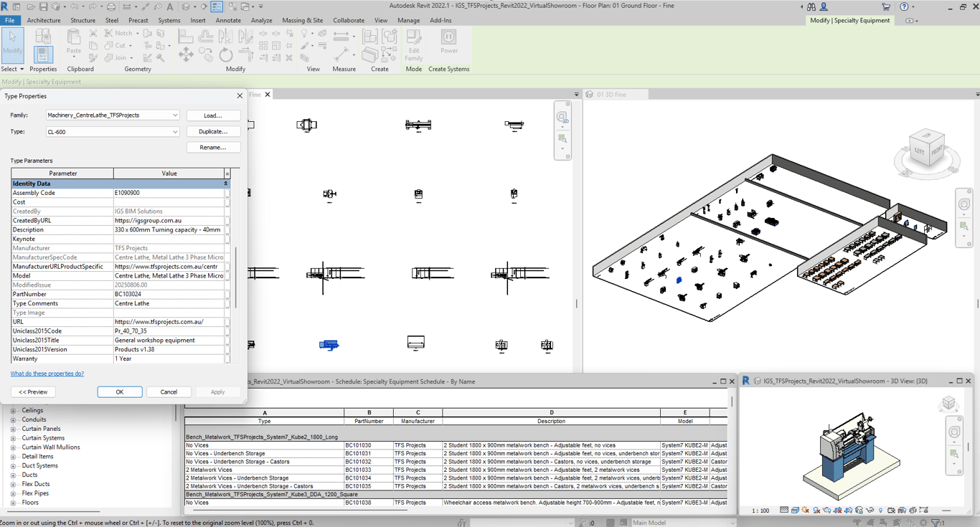The height and width of the screenshot is (527, 980).
Task: Click the Rotate tool icon
Action: point(225,54)
